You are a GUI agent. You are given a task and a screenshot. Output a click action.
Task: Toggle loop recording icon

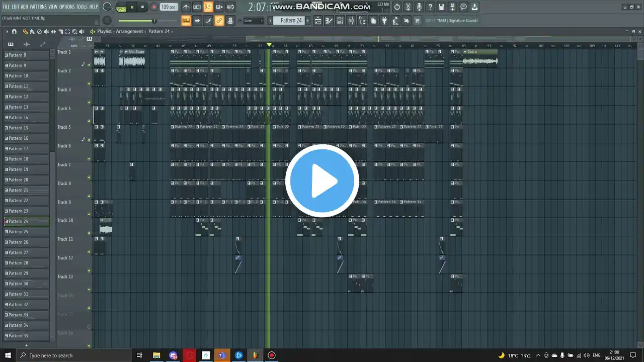[230, 7]
